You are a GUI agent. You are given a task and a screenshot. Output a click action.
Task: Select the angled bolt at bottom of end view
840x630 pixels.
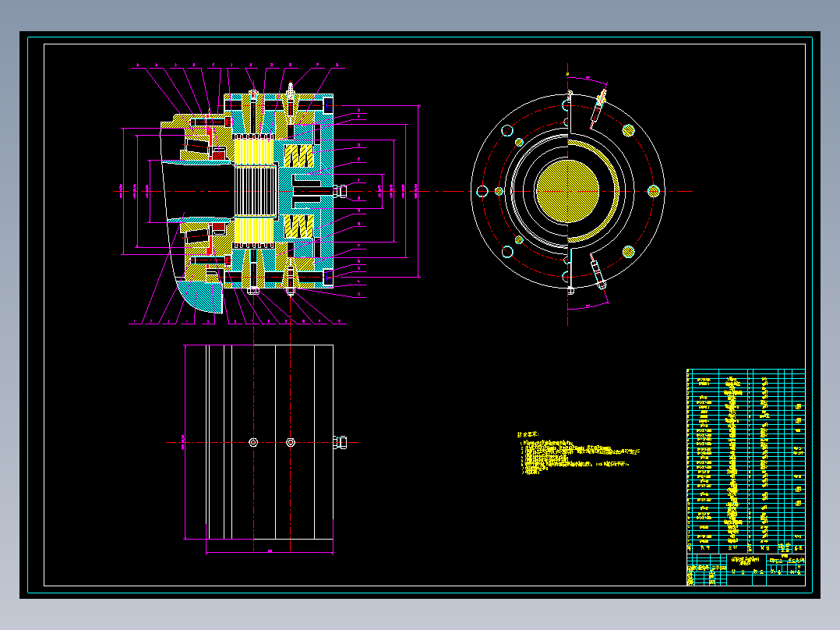click(598, 272)
